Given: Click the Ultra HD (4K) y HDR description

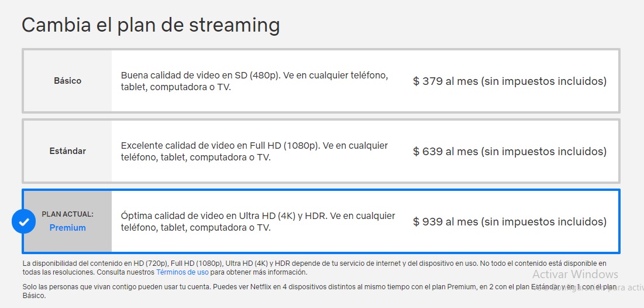Looking at the screenshot, I should click(258, 222).
